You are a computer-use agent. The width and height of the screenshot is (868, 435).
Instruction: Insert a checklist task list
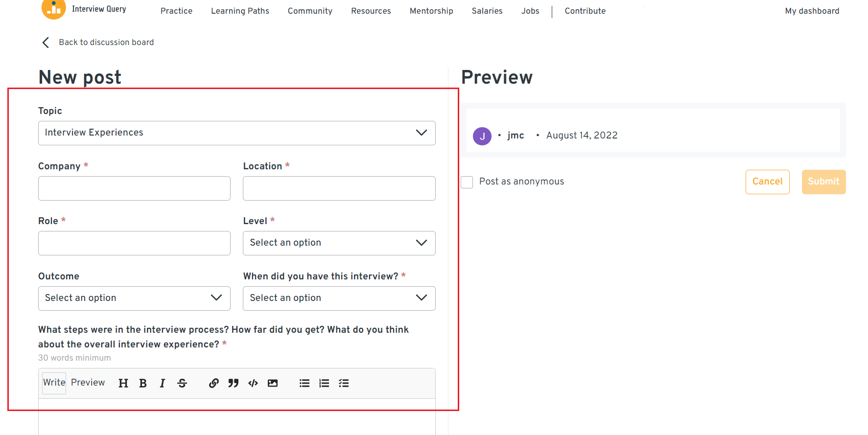point(344,383)
